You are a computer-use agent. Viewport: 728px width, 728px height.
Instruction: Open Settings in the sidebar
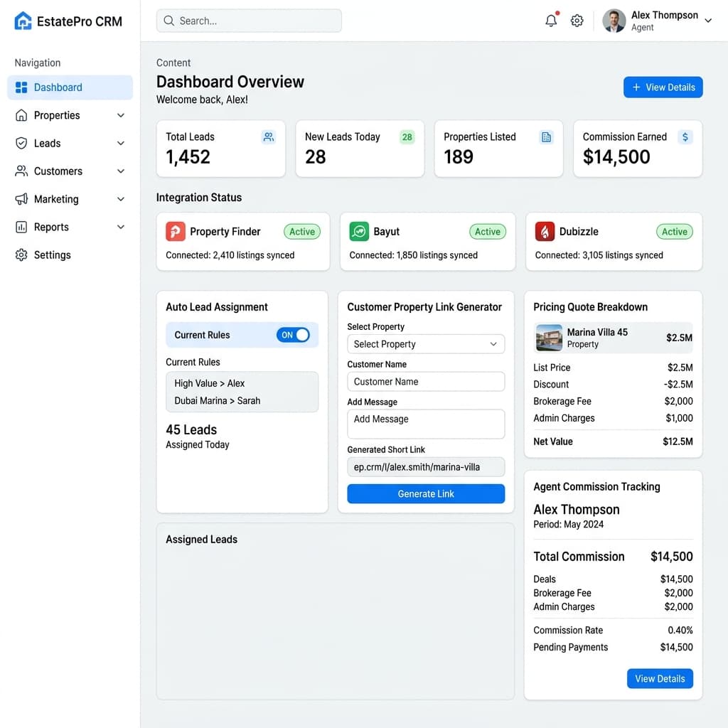[x=70, y=255]
